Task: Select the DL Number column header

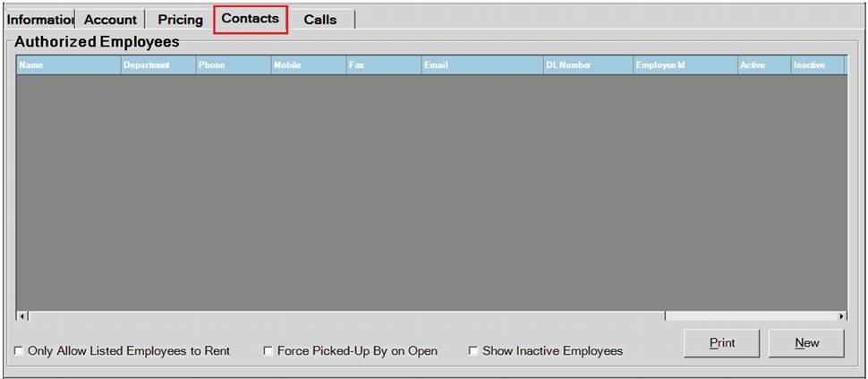Action: click(587, 65)
